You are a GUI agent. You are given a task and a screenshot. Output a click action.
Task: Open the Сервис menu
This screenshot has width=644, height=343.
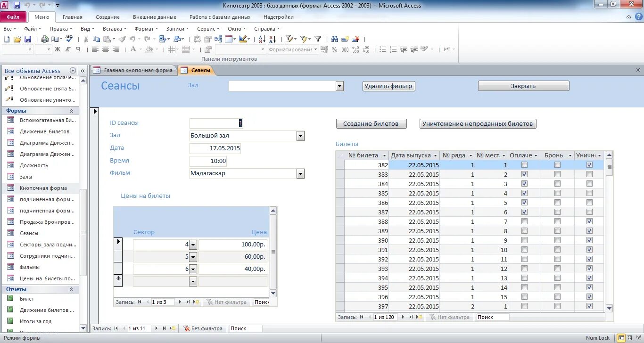208,29
